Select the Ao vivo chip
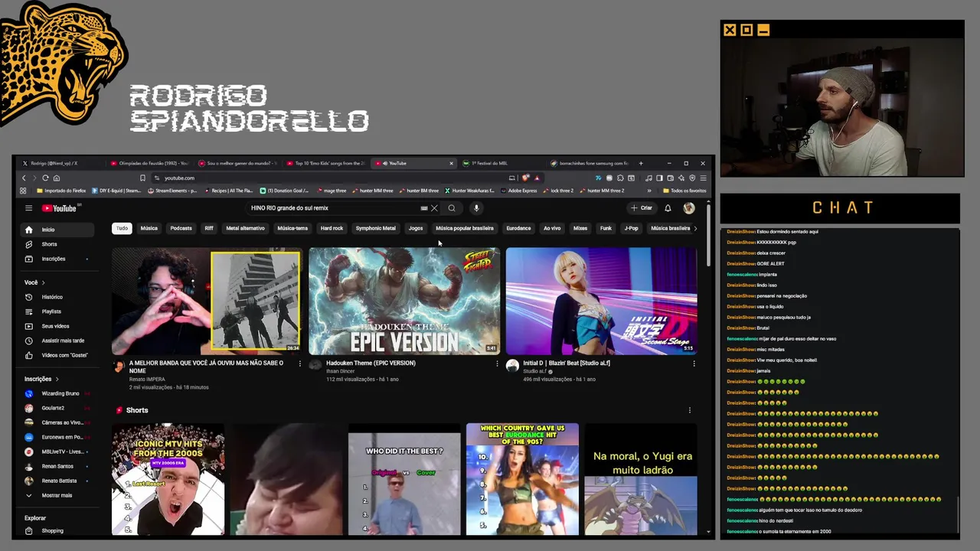Viewport: 980px width, 551px height. [552, 228]
